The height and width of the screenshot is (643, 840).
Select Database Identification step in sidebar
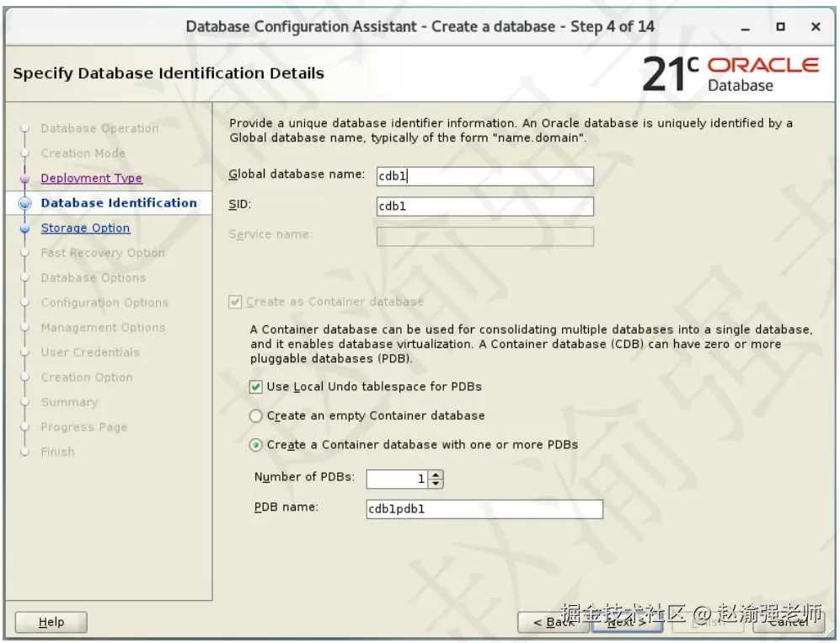[119, 203]
